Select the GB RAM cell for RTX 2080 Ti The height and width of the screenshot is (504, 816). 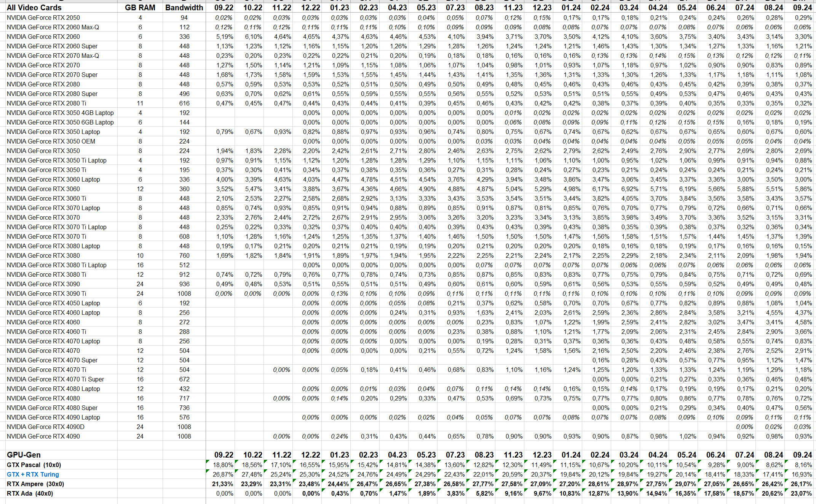point(140,103)
